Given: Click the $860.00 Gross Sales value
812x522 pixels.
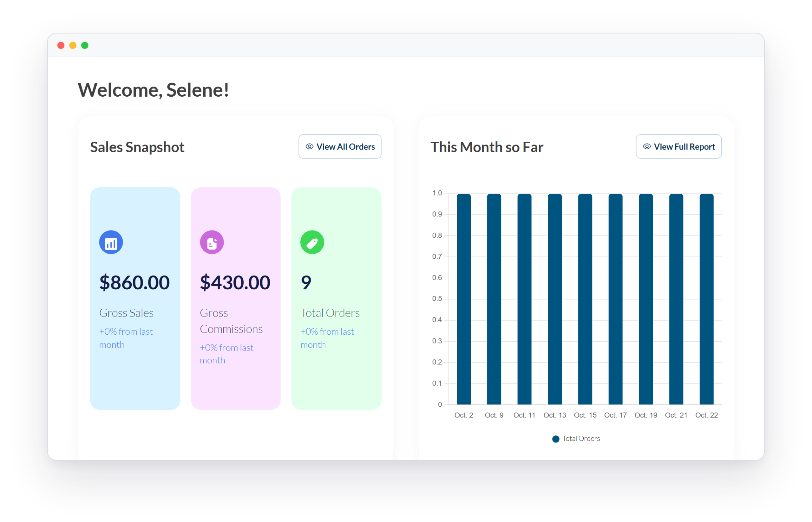Looking at the screenshot, I should pyautogui.click(x=134, y=283).
